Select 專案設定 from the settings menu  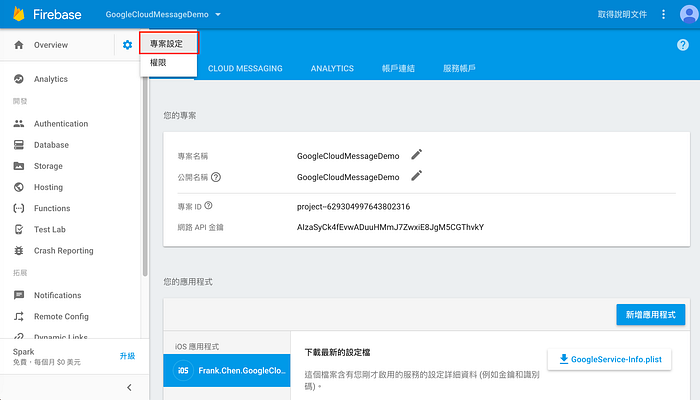pos(169,43)
